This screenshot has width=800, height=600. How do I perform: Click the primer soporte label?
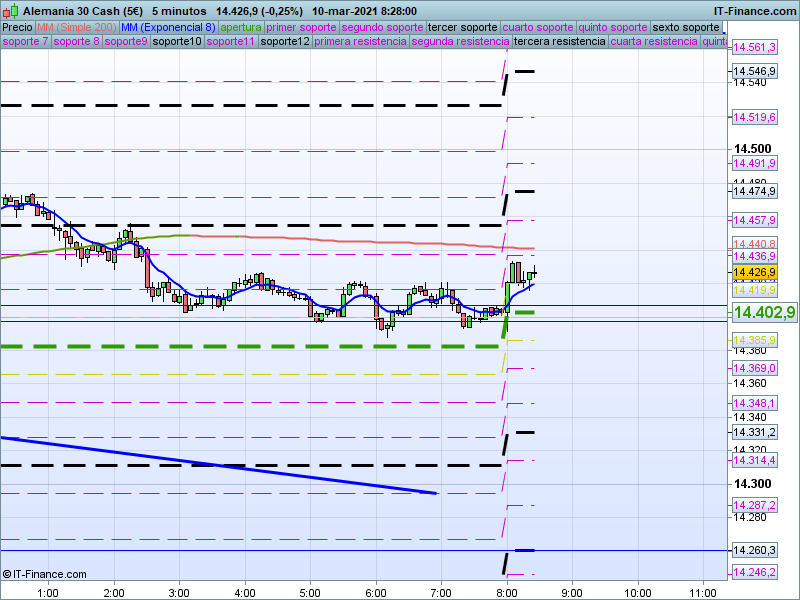tap(301, 27)
